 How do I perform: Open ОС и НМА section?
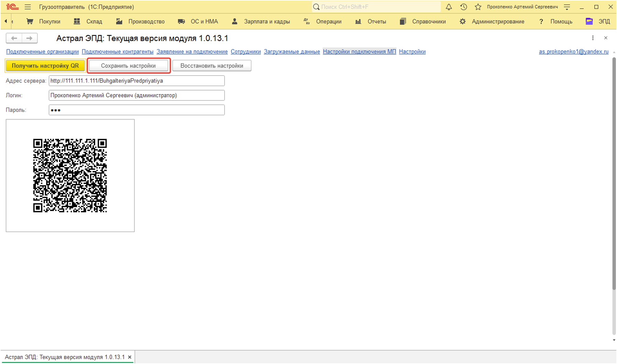(x=204, y=22)
